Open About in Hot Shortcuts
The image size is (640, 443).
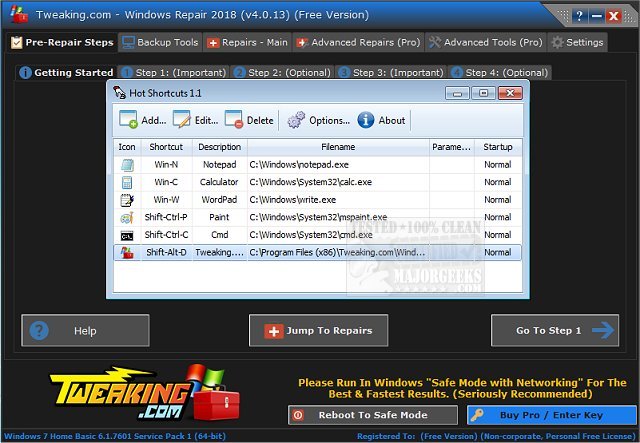[382, 120]
